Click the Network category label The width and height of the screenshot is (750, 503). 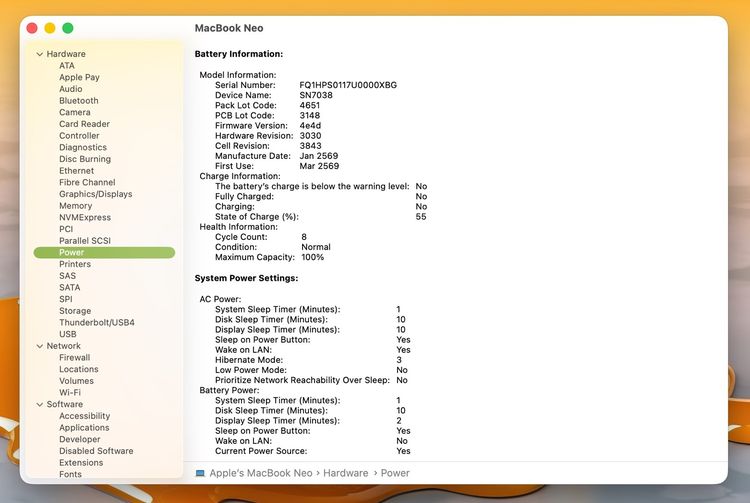click(x=64, y=346)
